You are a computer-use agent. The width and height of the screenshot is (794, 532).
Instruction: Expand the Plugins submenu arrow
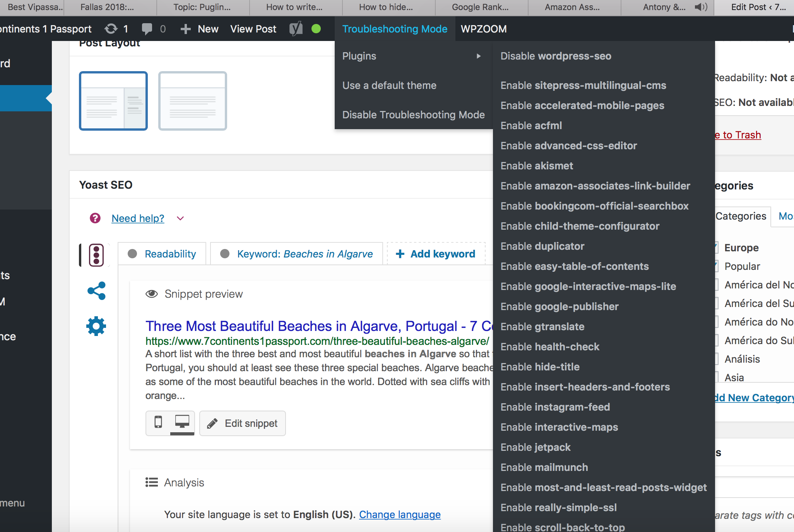coord(479,56)
